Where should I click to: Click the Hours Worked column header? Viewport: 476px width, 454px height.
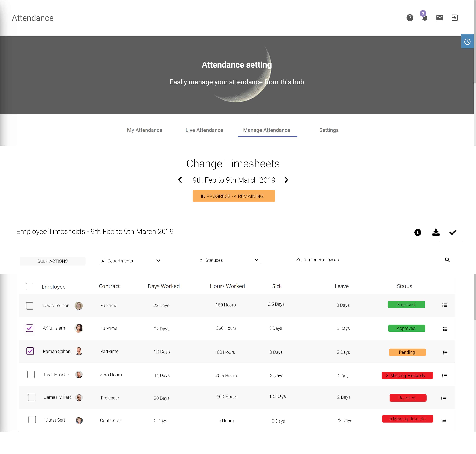227,286
